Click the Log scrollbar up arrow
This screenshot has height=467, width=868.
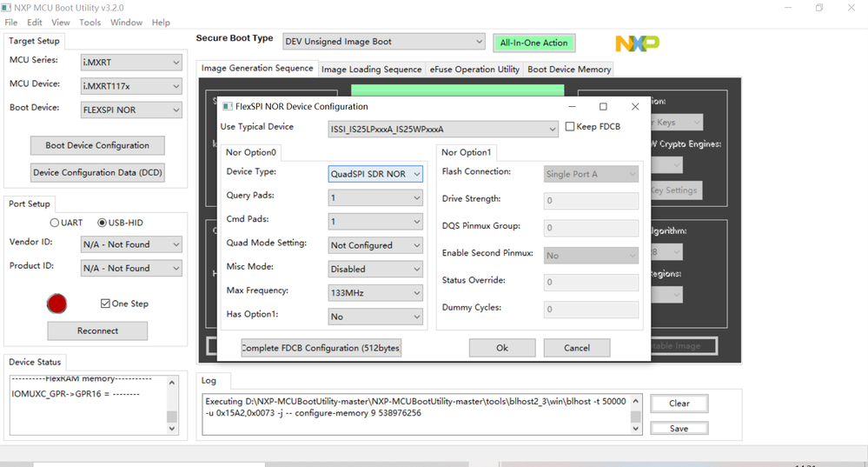635,401
